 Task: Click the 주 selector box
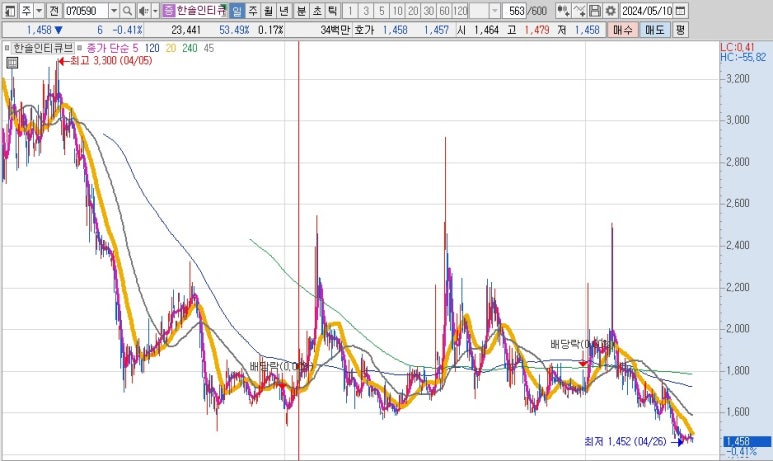[26, 10]
